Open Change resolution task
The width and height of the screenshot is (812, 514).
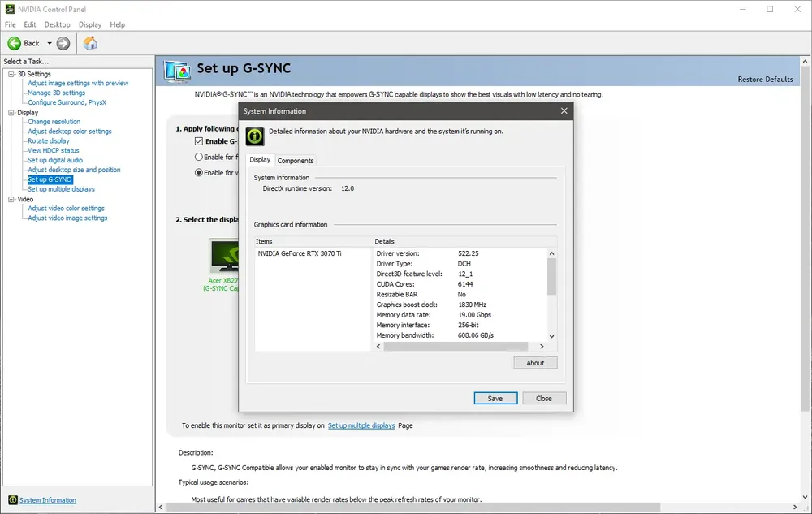click(x=54, y=122)
